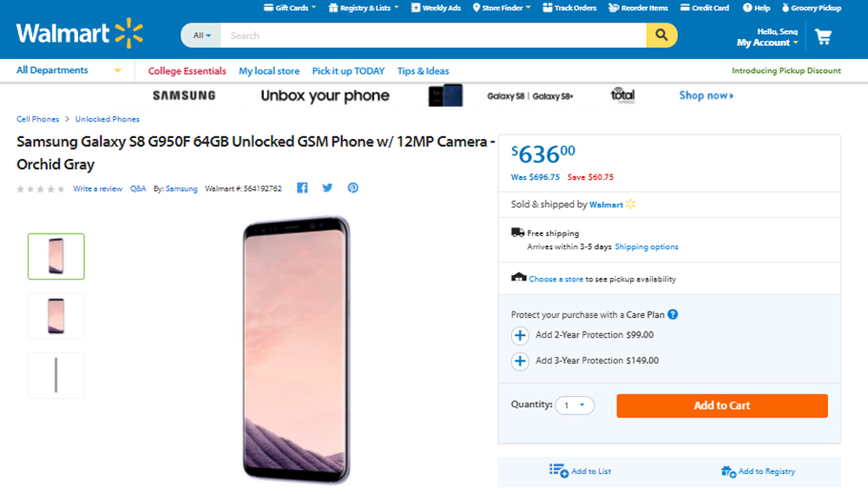Expand the All Departments menu
The height and width of the screenshot is (494, 868).
tap(68, 70)
